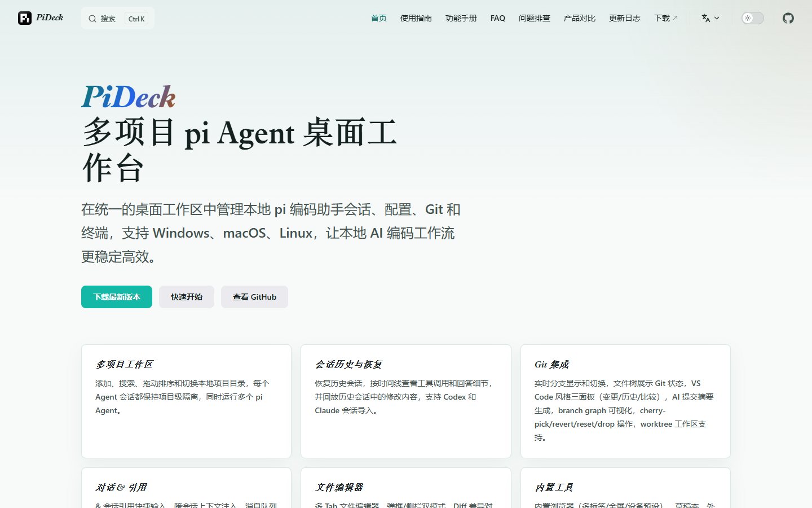Click the PiDeck site title text
The width and height of the screenshot is (812, 508).
pyautogui.click(x=50, y=17)
